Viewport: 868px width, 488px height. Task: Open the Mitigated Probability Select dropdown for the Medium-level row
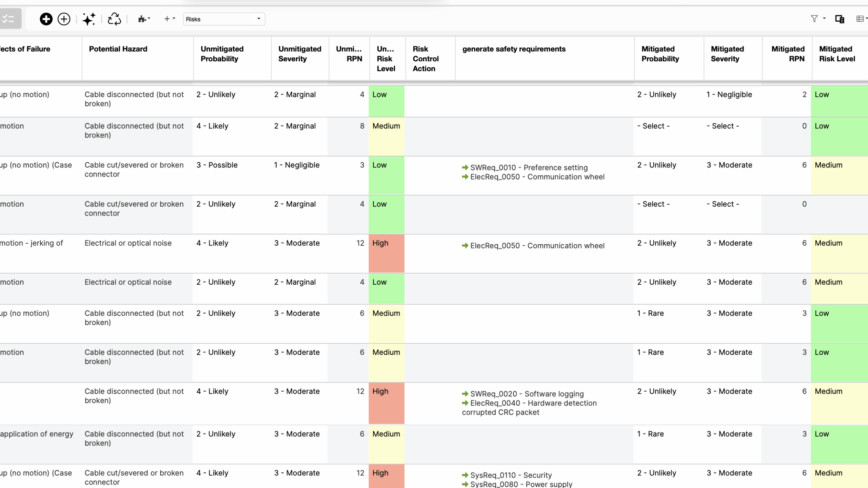pos(653,126)
